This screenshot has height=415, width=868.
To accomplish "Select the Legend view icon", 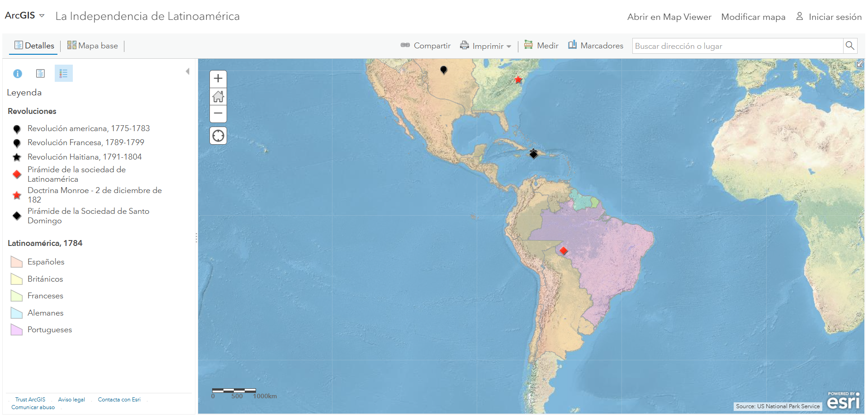I will click(63, 73).
